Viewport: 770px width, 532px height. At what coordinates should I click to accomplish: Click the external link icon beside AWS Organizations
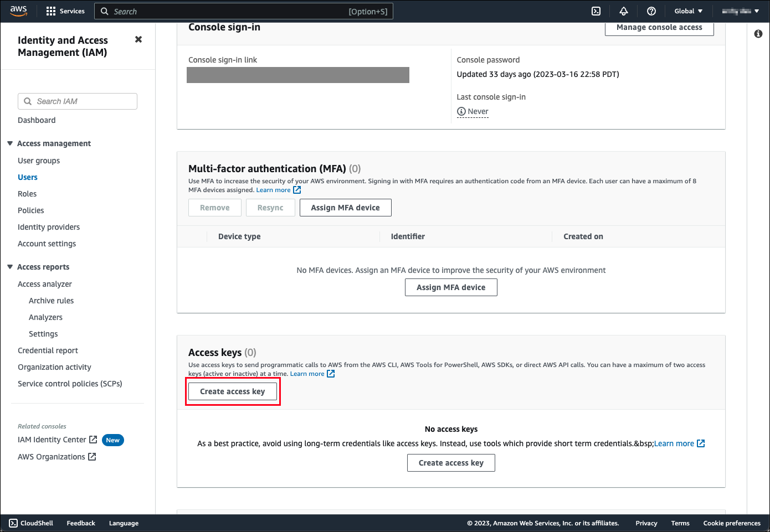92,457
